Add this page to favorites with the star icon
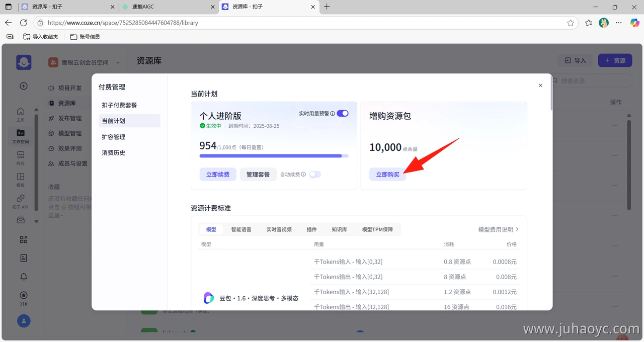This screenshot has height=342, width=644. click(571, 23)
